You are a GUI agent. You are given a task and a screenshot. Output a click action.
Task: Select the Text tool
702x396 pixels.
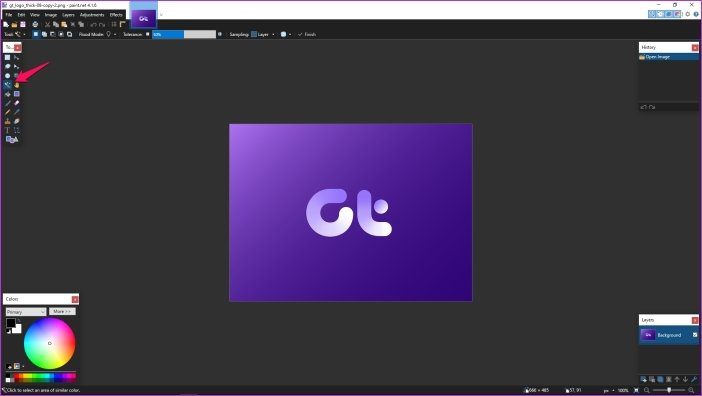pos(8,130)
